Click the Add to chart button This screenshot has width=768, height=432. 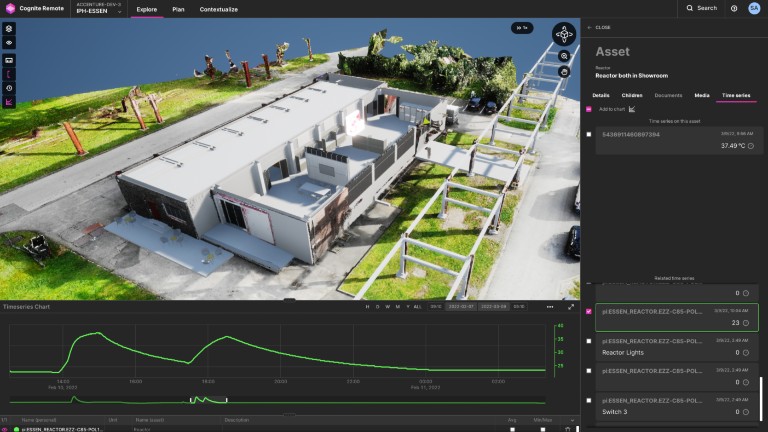click(x=617, y=109)
